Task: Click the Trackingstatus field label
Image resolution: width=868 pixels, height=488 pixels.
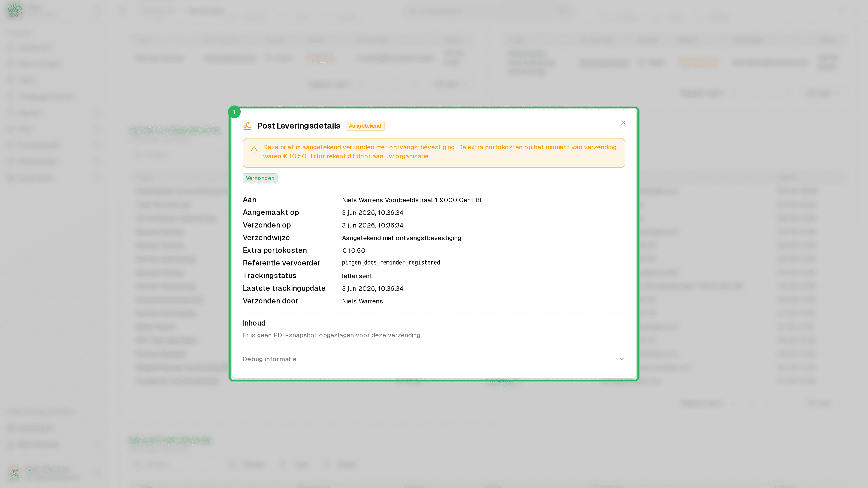Action: [270, 275]
